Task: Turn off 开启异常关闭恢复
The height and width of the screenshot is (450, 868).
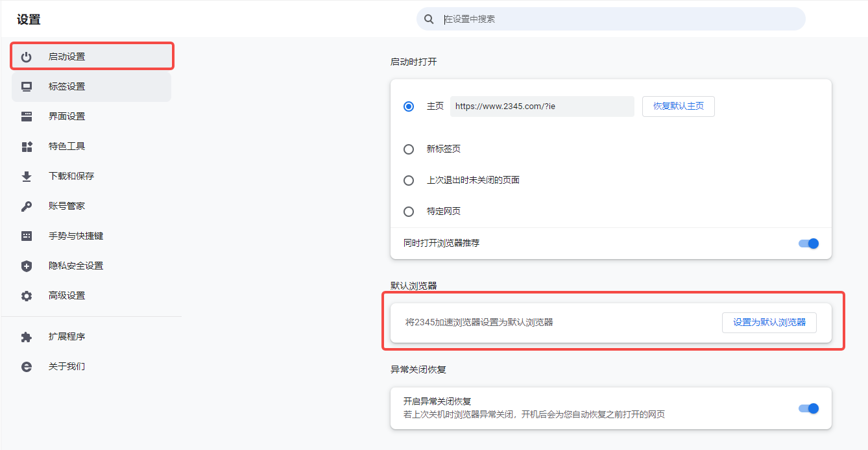Action: point(808,408)
